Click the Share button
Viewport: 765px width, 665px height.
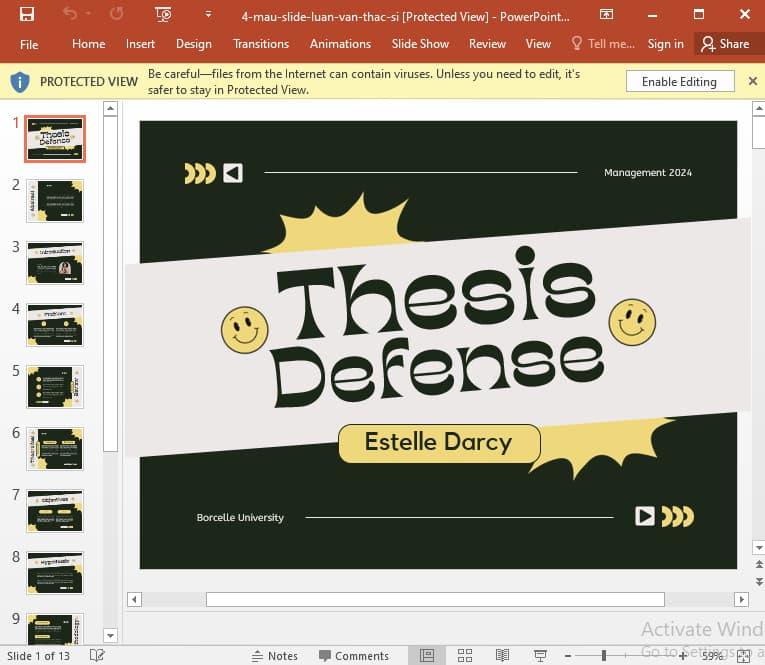(x=725, y=44)
